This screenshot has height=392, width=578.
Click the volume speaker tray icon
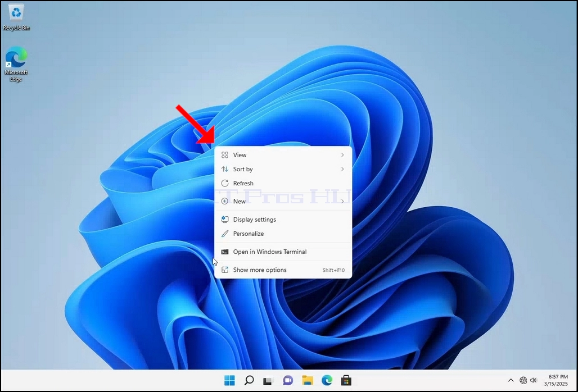coord(534,380)
